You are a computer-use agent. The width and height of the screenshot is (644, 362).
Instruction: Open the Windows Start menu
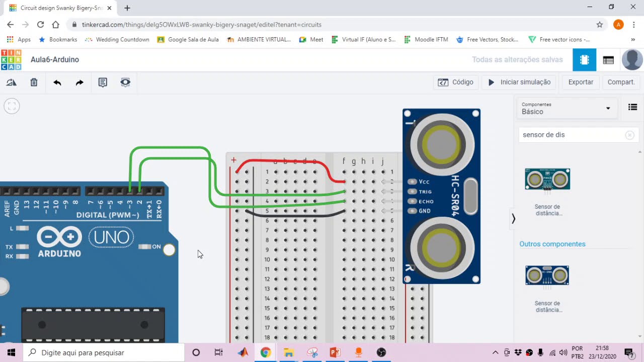coord(11,352)
